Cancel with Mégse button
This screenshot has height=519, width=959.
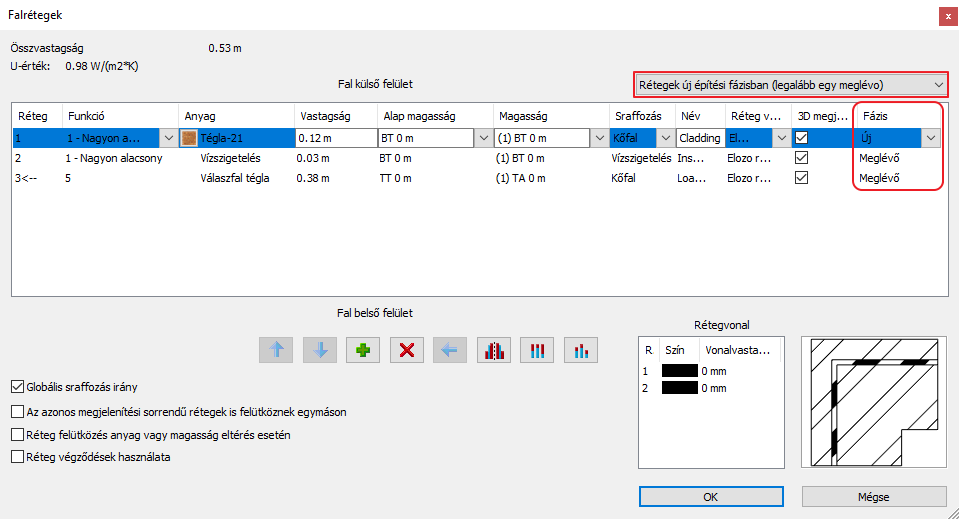point(874,497)
